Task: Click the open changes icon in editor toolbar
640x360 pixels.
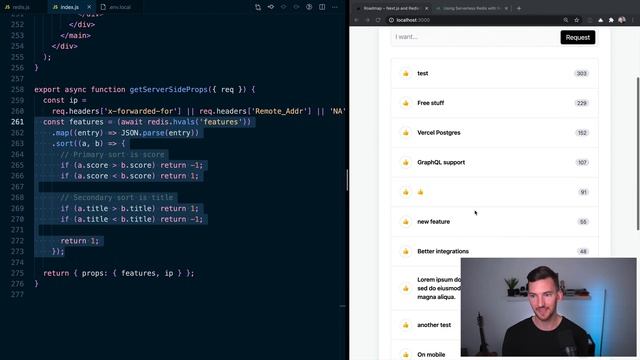Action: tap(258, 7)
